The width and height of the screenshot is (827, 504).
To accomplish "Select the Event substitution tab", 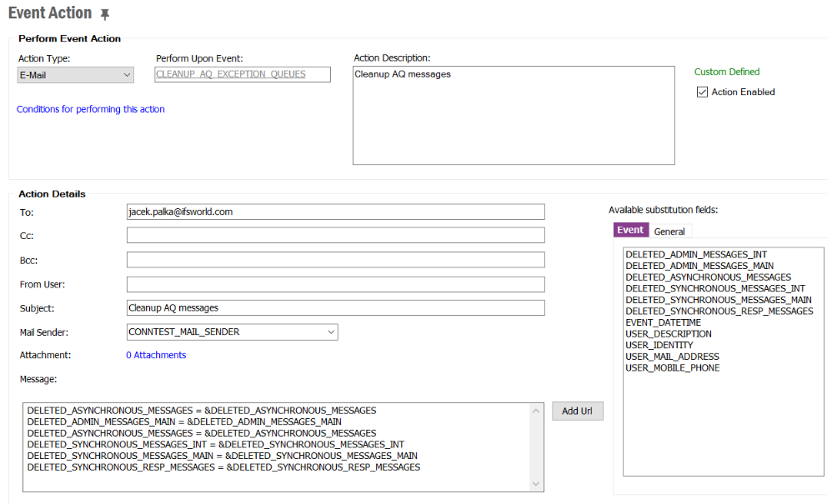I will (630, 231).
